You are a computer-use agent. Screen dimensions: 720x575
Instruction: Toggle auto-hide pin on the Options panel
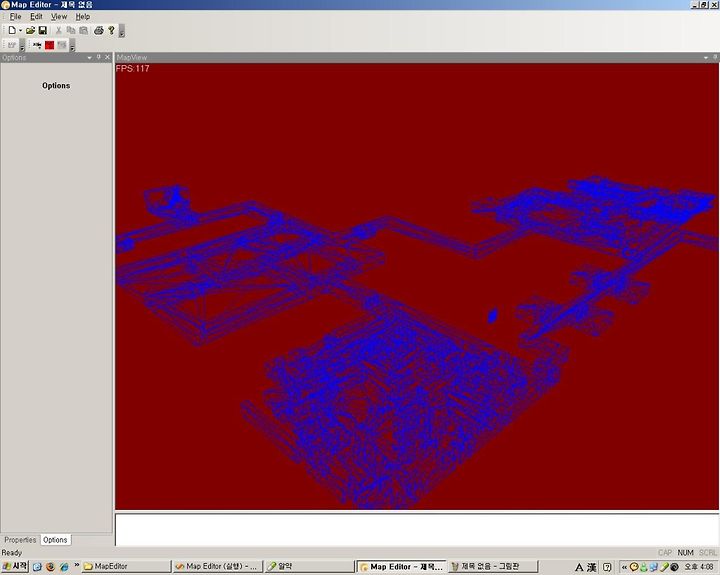pos(98,57)
